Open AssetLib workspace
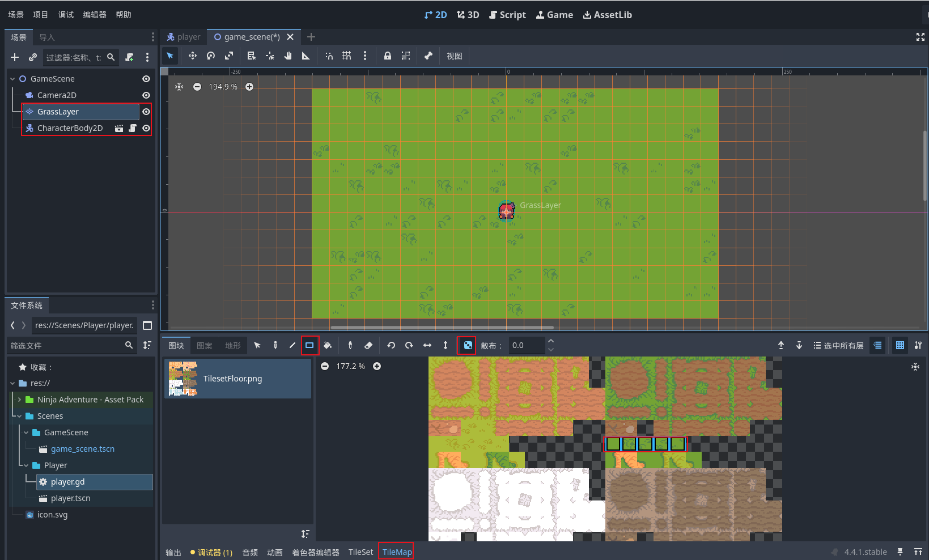 608,15
